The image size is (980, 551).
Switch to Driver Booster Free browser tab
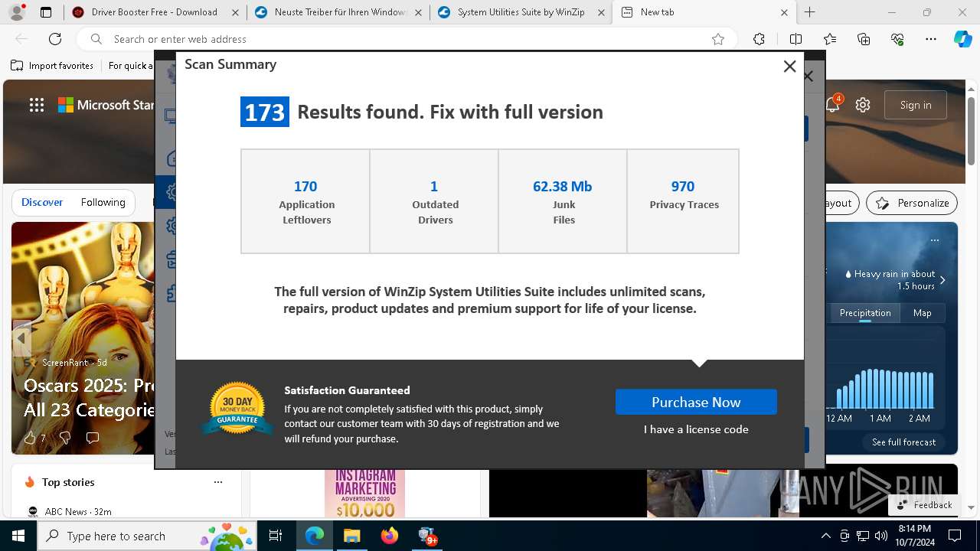coord(155,12)
